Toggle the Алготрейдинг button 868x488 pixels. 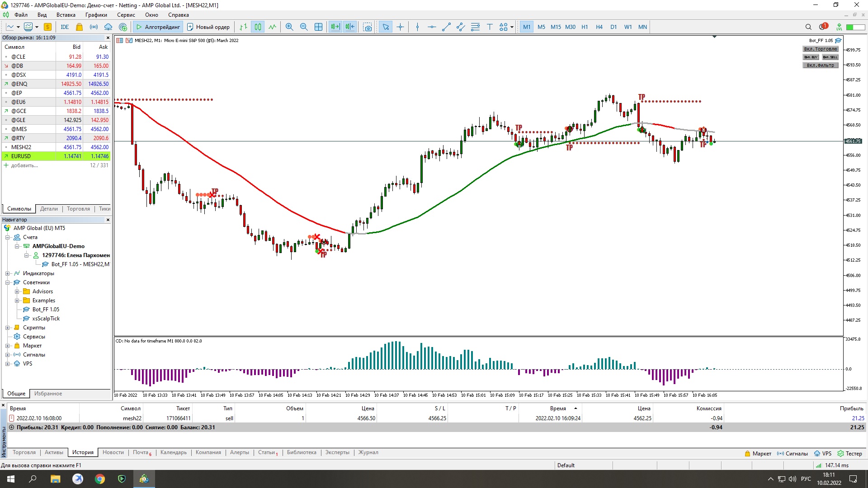click(158, 27)
